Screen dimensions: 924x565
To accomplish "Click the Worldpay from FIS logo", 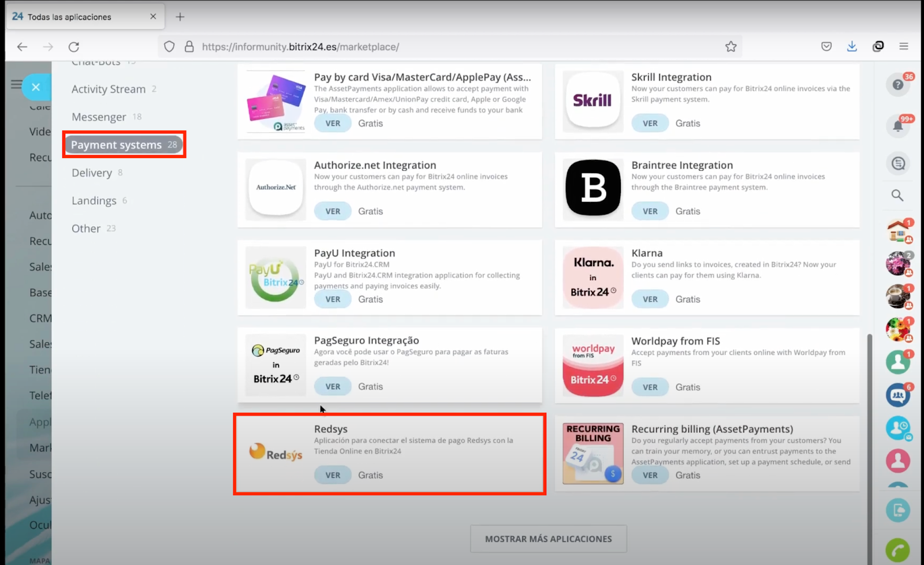I will 593,364.
